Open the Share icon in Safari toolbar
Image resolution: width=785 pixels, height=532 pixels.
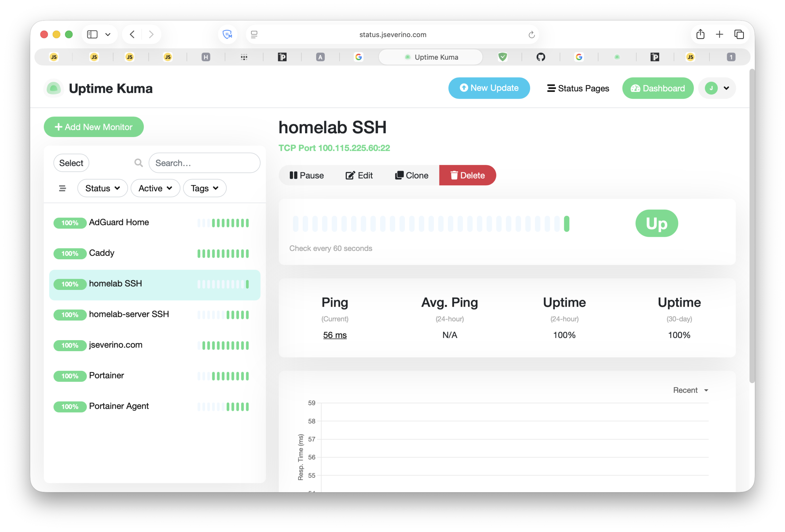(700, 34)
